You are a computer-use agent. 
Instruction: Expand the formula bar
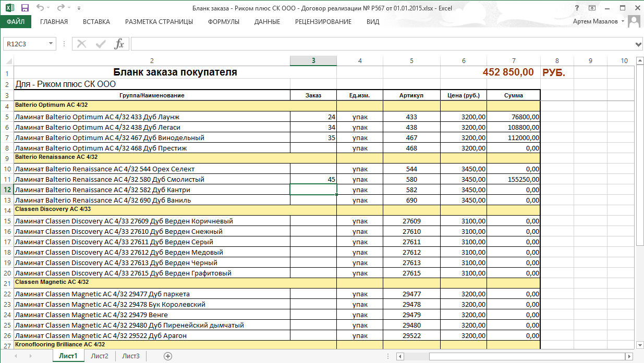click(639, 44)
